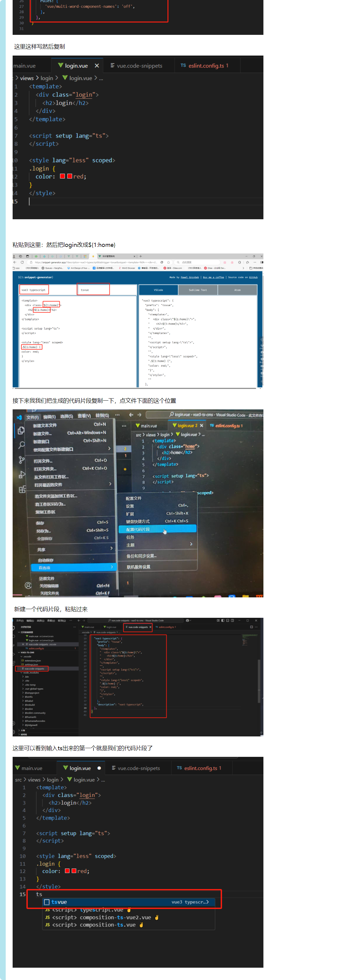Open the Pawel Grzybek link
Viewport: 344px width, 980px height.
pyautogui.click(x=190, y=277)
